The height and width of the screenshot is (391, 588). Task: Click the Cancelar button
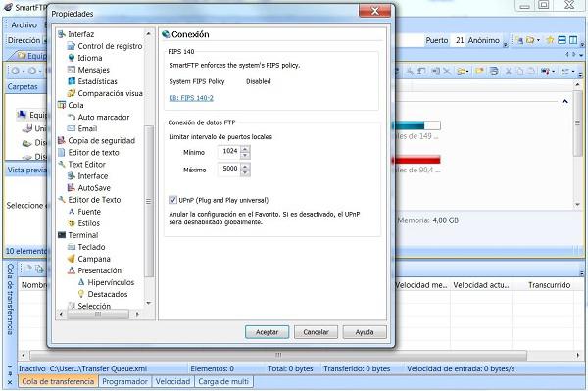point(316,332)
